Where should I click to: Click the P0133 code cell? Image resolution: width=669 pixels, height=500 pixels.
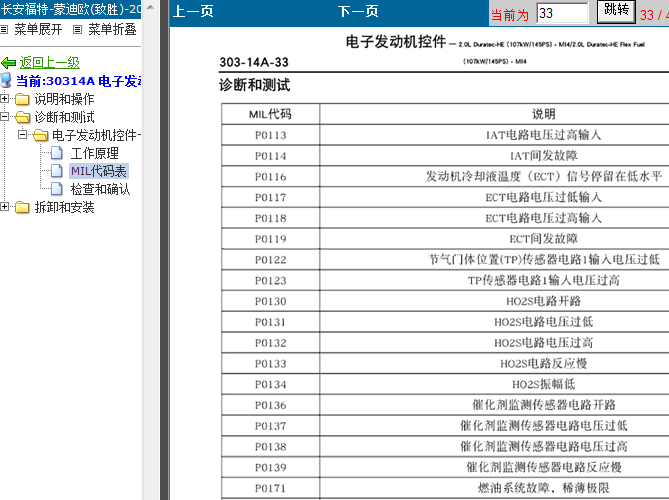point(270,363)
